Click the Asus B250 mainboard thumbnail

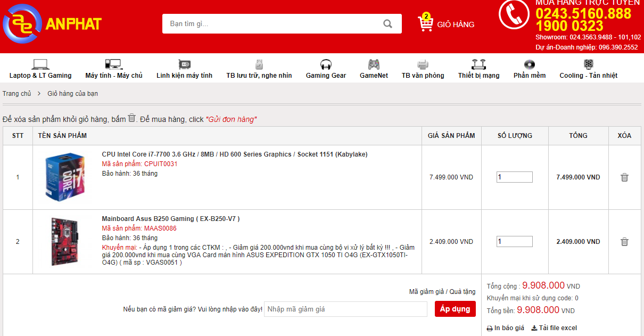pyautogui.click(x=64, y=242)
